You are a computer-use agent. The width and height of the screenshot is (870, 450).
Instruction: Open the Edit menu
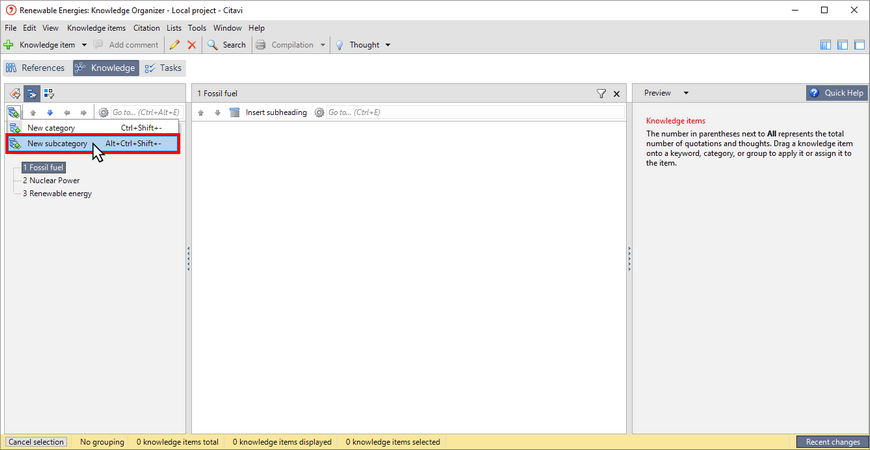click(29, 28)
